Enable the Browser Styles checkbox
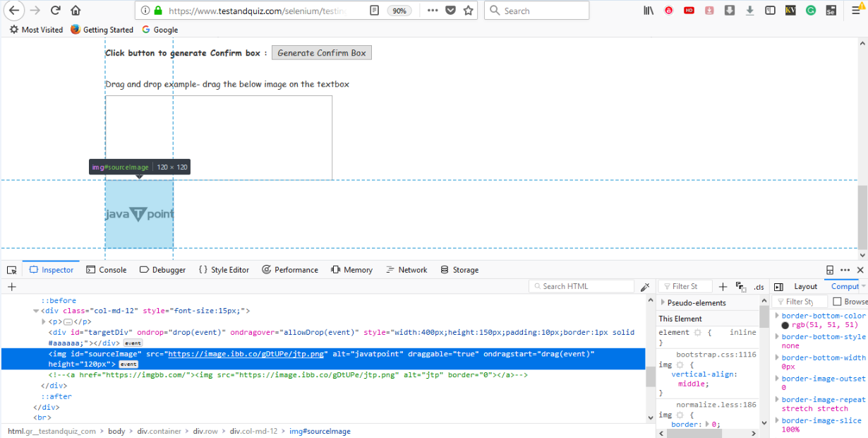Screen dimensions: 868x438 [838, 301]
